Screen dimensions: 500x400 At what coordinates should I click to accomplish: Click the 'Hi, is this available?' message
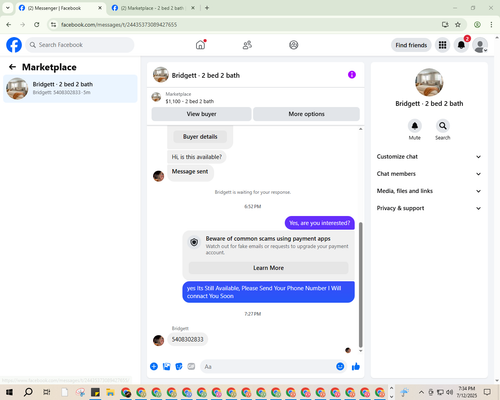point(197,157)
